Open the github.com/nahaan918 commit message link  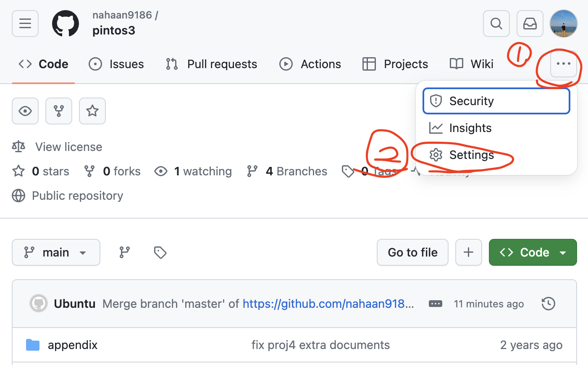(x=328, y=304)
